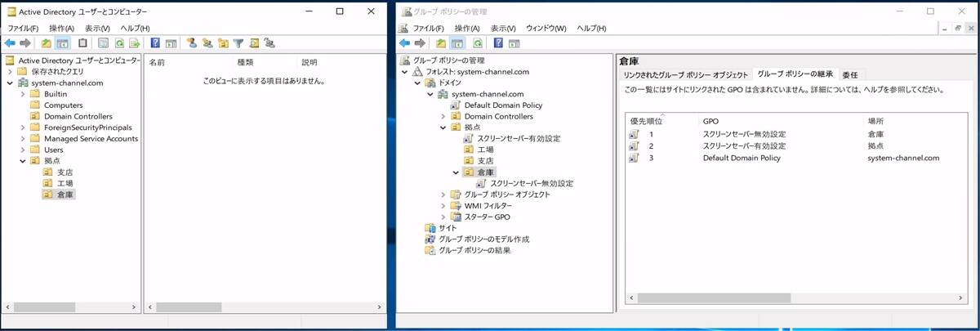
Task: Open the 操作(A) menu in Active Directory window
Action: [x=64, y=29]
